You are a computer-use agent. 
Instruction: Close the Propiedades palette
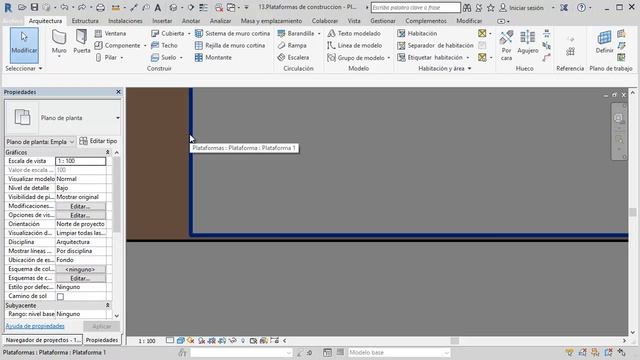(x=118, y=92)
